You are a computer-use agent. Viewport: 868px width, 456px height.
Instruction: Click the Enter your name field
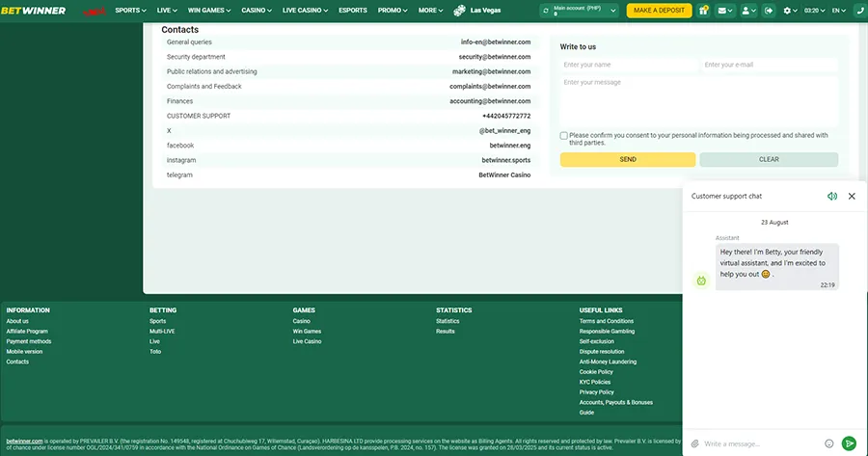[x=628, y=65]
